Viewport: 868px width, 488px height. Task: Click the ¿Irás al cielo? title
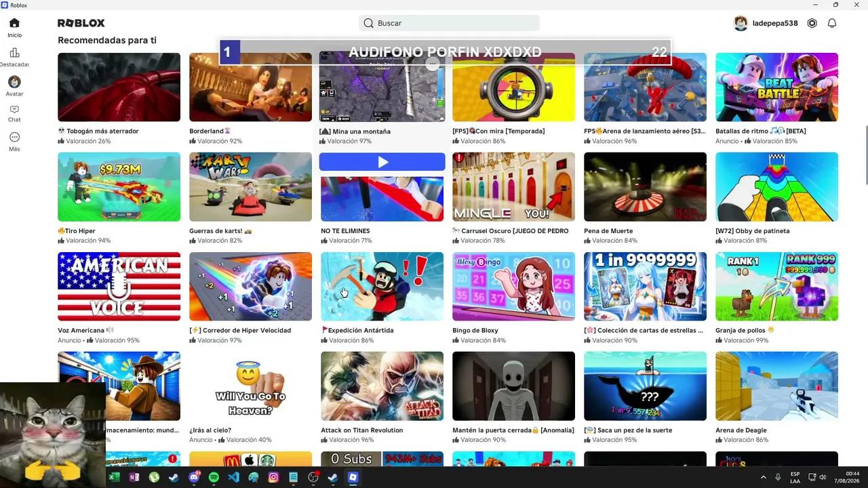(210, 430)
